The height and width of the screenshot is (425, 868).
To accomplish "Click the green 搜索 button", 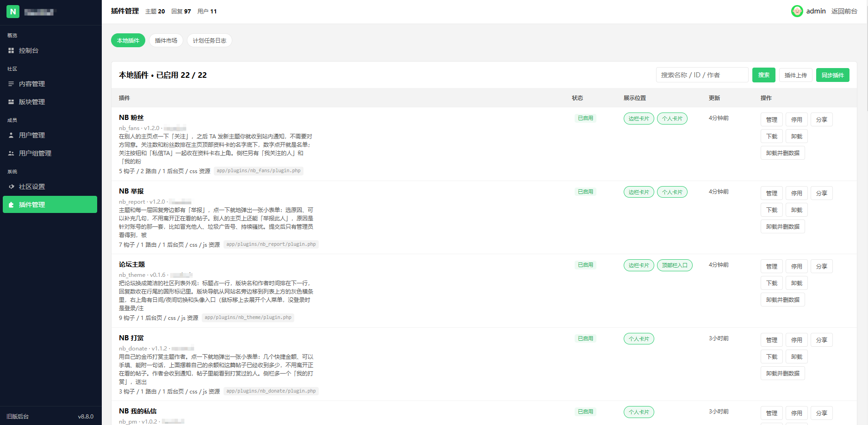I will pyautogui.click(x=764, y=75).
